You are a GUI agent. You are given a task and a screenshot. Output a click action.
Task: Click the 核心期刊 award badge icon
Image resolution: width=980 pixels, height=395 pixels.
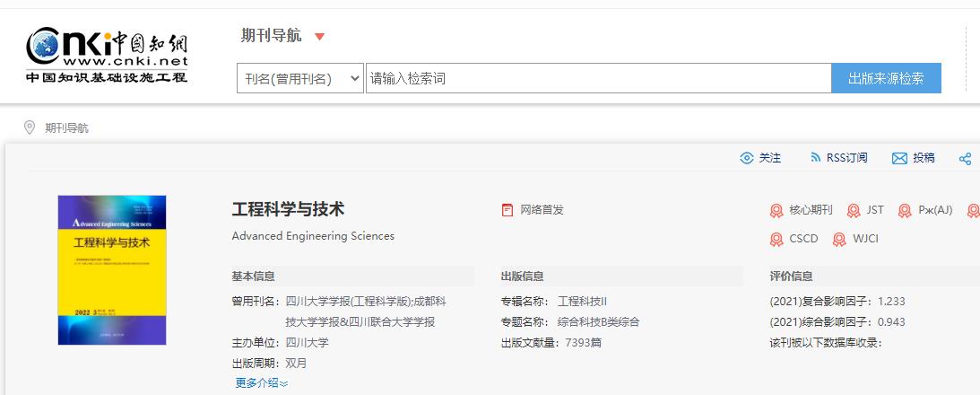click(776, 211)
